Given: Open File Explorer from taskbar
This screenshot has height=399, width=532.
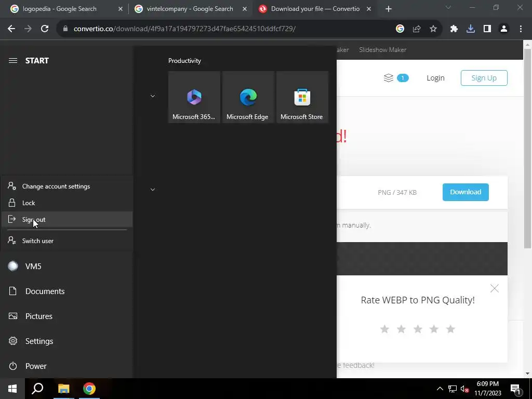Looking at the screenshot, I should [x=63, y=389].
